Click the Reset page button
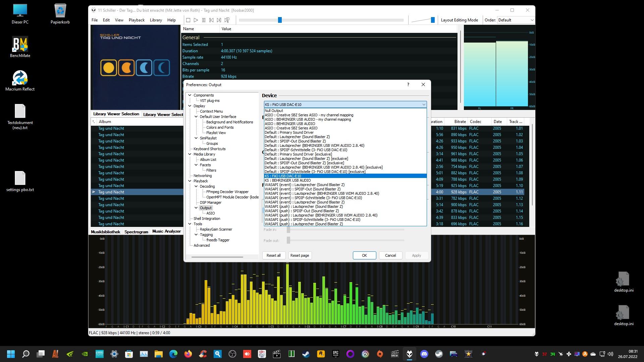Viewport: 644px width, 362px height. [x=300, y=255]
